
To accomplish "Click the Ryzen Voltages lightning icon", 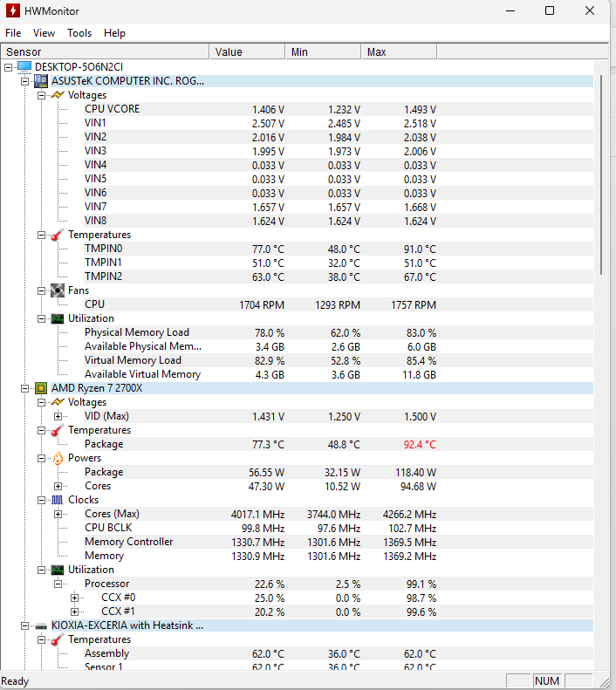I will pyautogui.click(x=58, y=402).
